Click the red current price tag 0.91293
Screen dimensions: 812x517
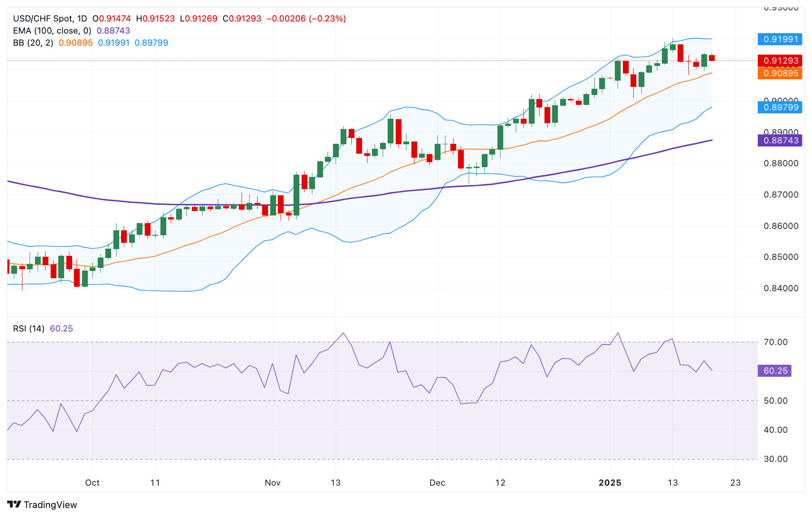pos(780,60)
